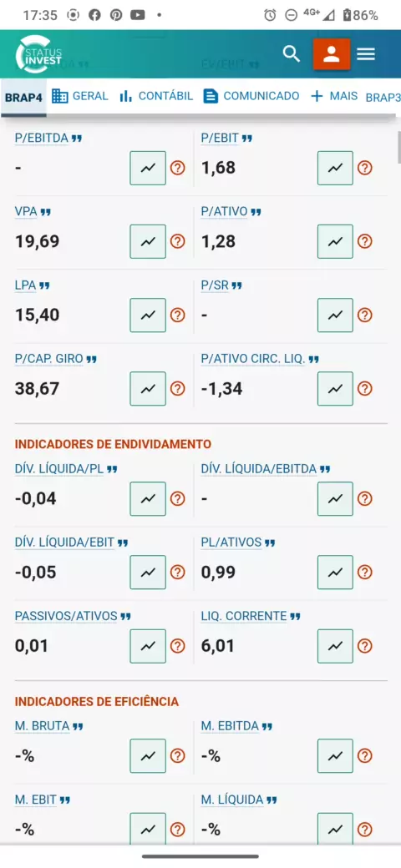Open M. EBITDA chart icon
The height and width of the screenshot is (868, 401).
(335, 755)
